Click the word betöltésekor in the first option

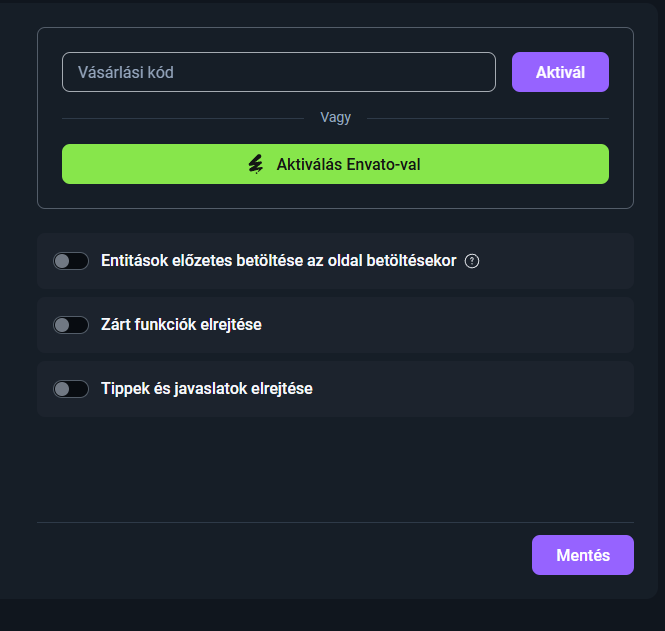[412, 261]
